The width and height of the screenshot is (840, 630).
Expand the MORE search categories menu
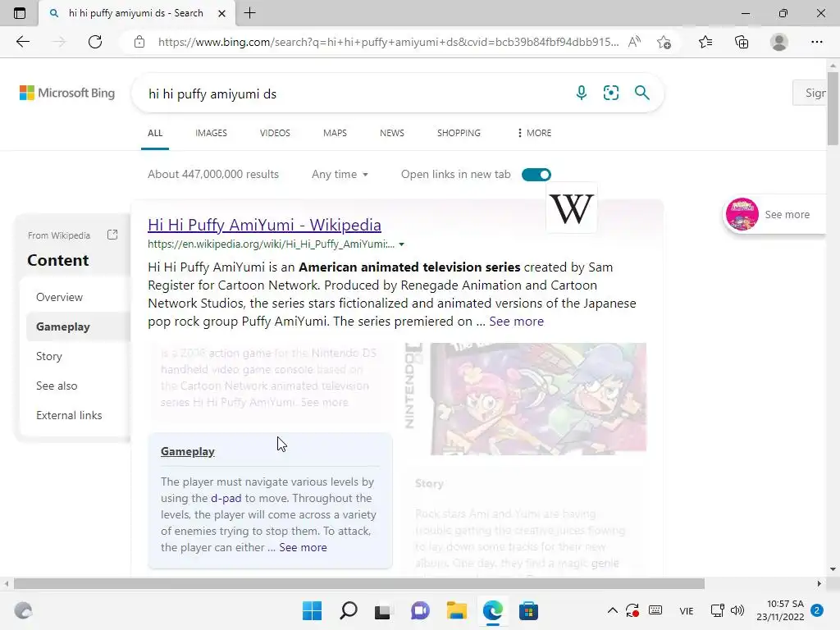click(534, 133)
